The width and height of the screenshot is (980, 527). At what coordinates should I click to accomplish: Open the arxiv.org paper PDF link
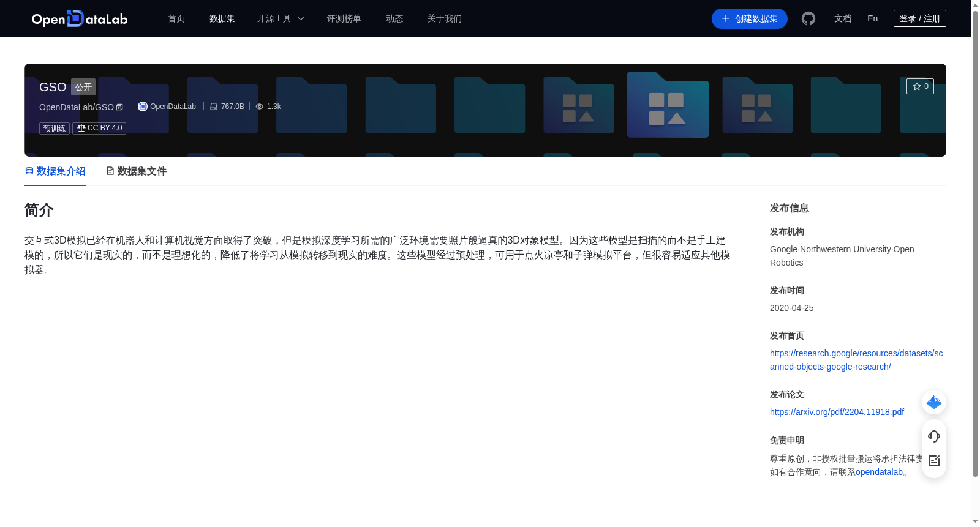coord(837,412)
